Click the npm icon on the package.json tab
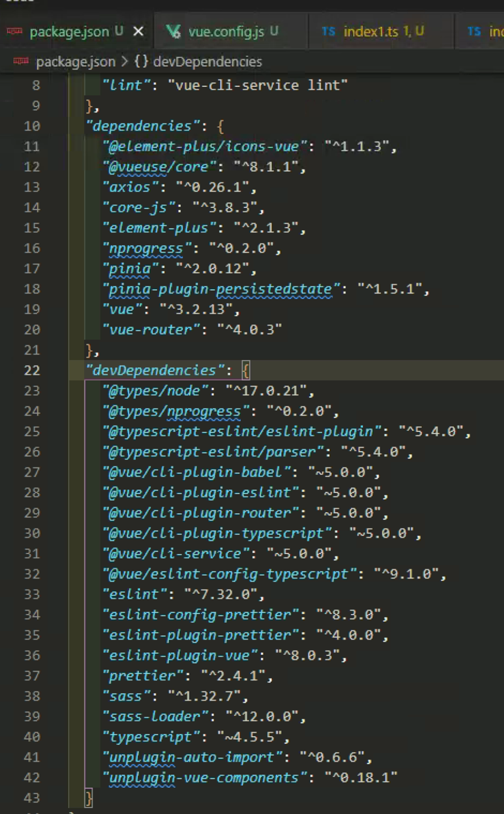The image size is (504, 814). pos(14,32)
